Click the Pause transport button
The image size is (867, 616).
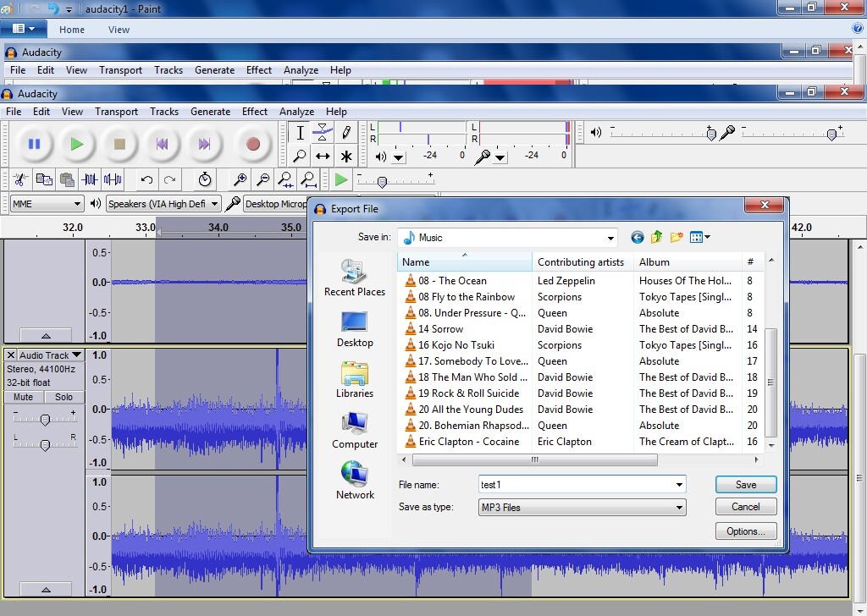[x=34, y=144]
